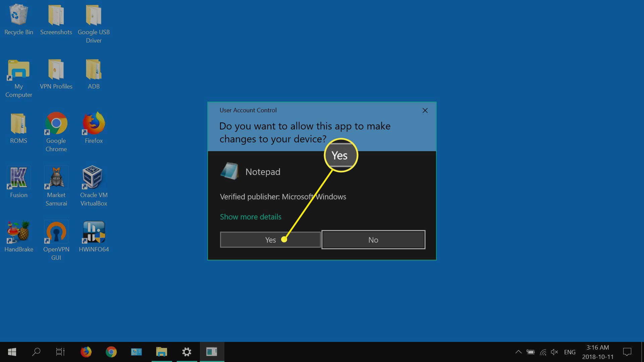The width and height of the screenshot is (644, 362).
Task: Expand Show more details in UAC prompt
Action: point(251,217)
